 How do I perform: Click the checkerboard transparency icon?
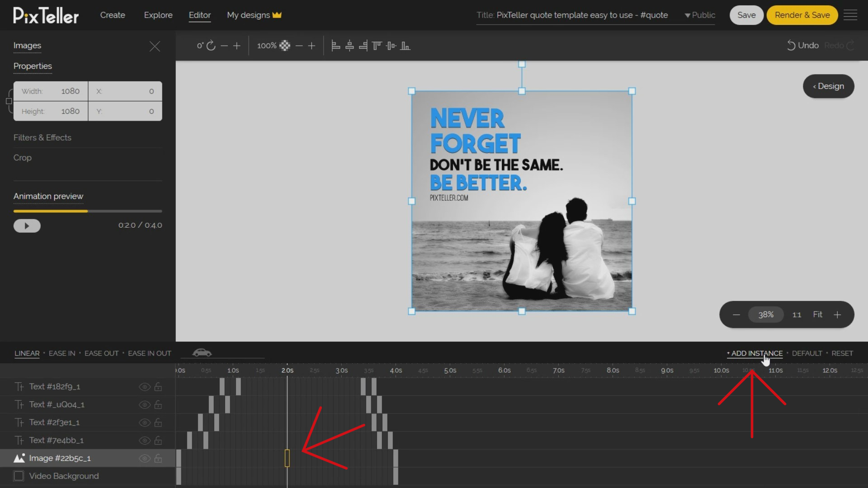(x=284, y=45)
